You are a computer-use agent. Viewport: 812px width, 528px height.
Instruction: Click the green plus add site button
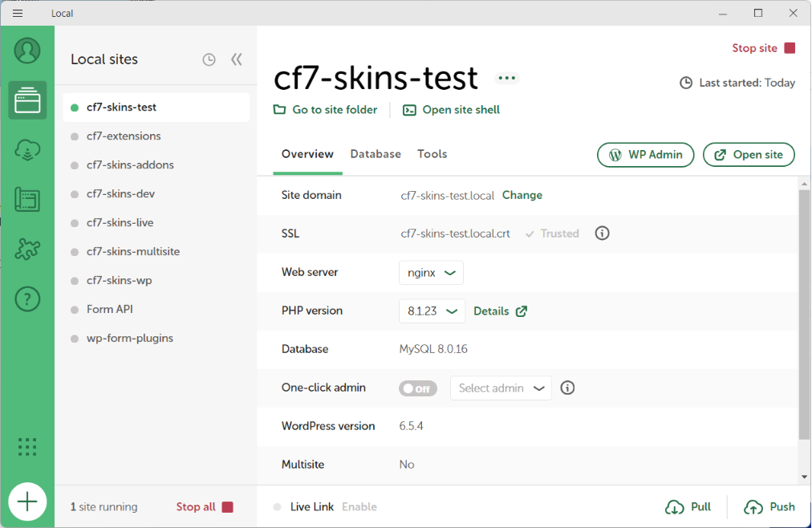(x=27, y=502)
